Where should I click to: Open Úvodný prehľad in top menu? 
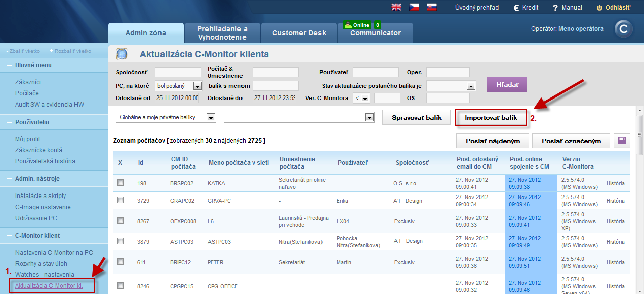(x=477, y=8)
